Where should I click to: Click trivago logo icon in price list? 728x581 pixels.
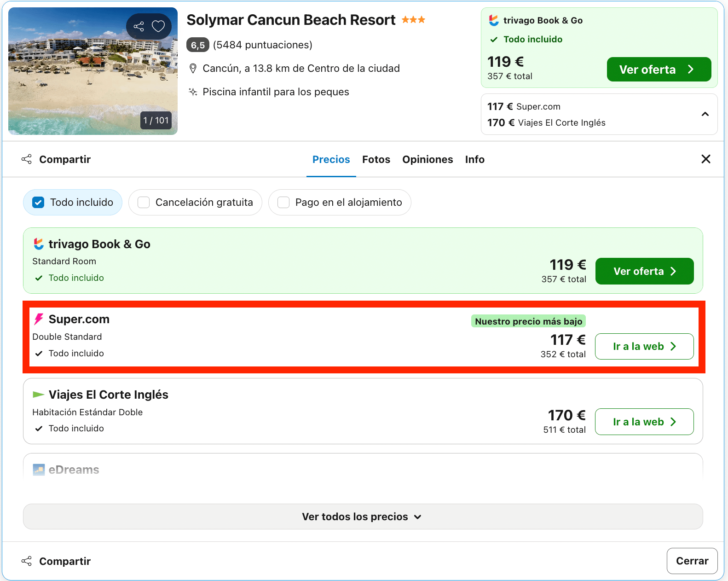[39, 244]
